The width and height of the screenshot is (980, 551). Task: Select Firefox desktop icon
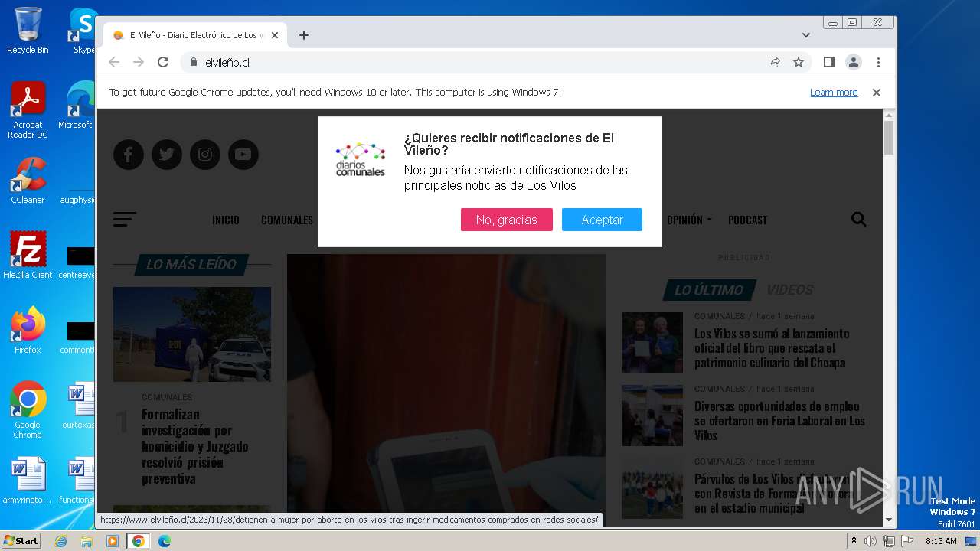28,331
